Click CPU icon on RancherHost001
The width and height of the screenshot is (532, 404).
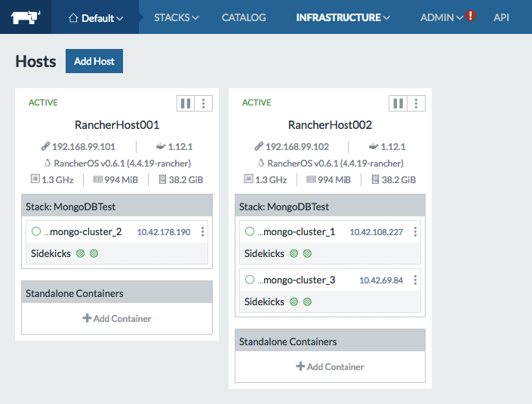35,179
